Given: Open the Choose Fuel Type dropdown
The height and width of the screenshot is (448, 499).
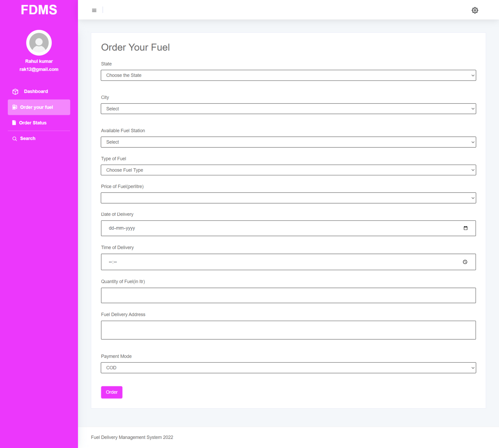Looking at the screenshot, I should [x=288, y=170].
